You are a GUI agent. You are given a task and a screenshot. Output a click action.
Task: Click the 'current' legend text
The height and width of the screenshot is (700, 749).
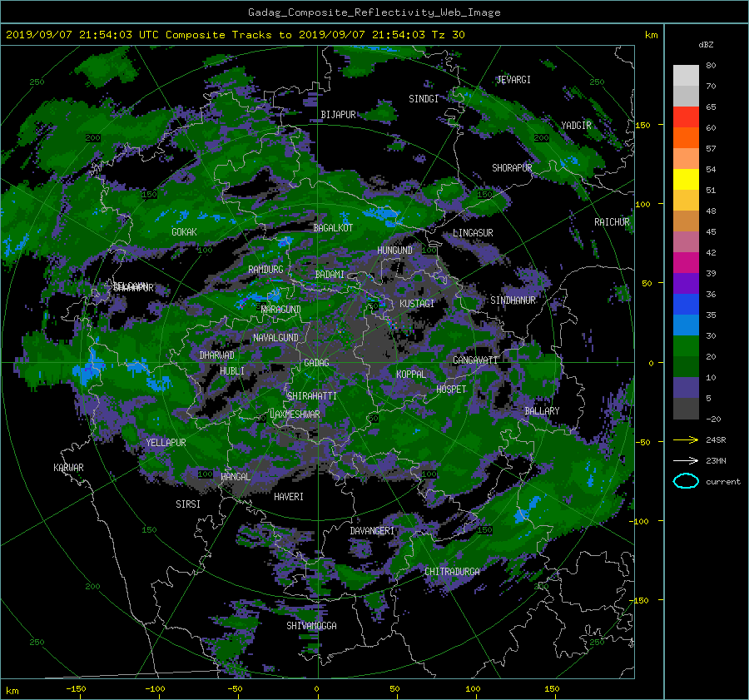(723, 482)
